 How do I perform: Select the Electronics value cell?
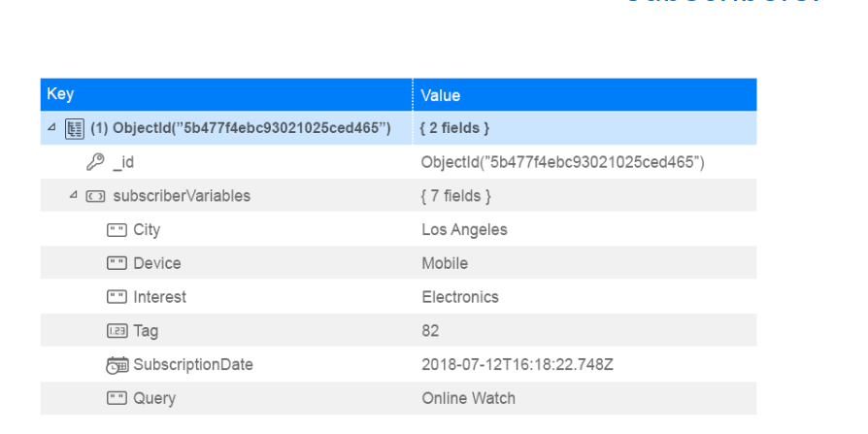[460, 297]
